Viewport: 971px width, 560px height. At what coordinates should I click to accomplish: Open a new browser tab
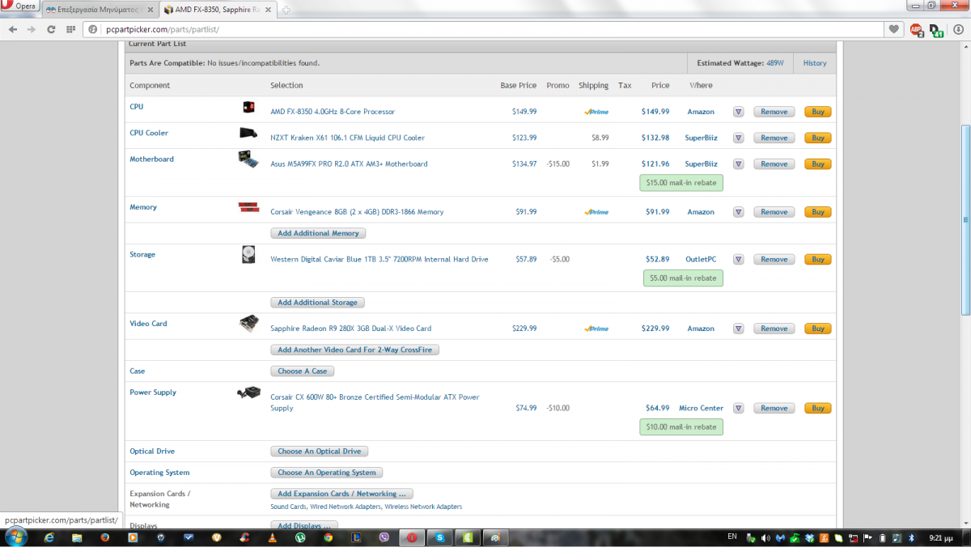[286, 10]
